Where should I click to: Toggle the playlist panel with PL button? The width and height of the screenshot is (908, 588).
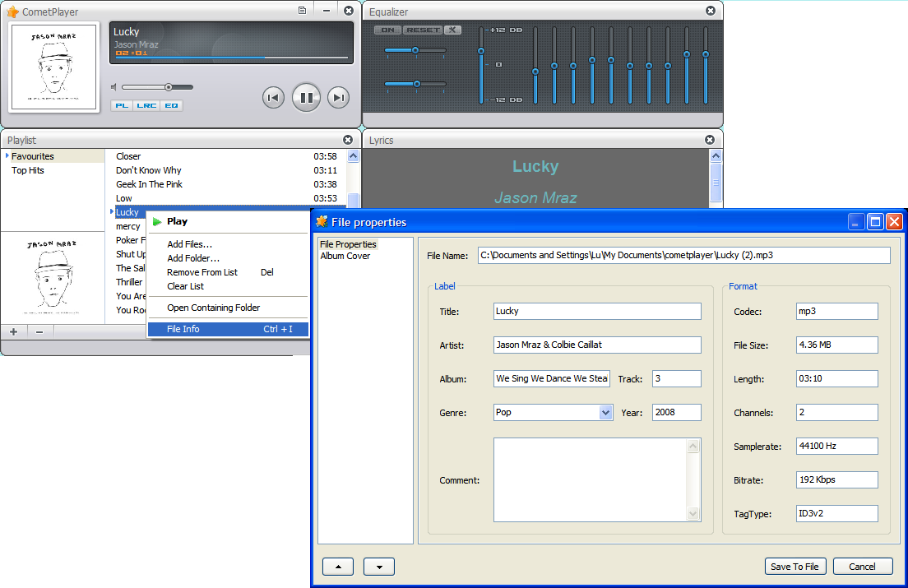coord(122,105)
